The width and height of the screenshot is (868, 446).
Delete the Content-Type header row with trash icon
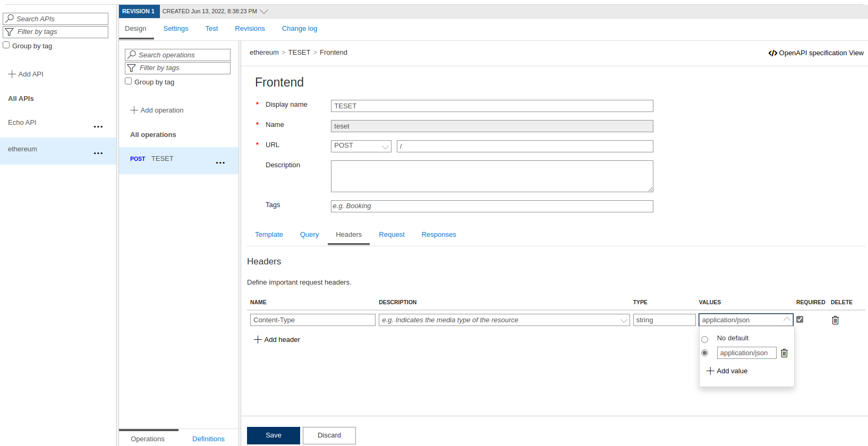pos(835,320)
